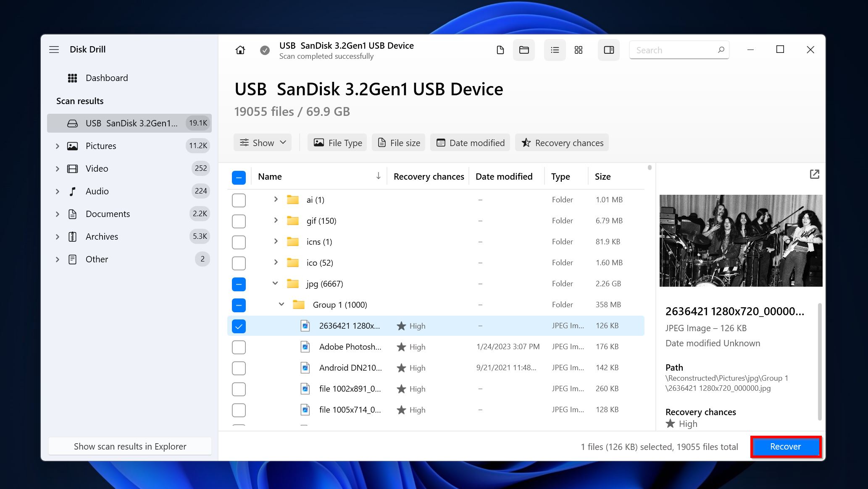Click the gif (150) folder icon
868x489 pixels.
tap(293, 221)
